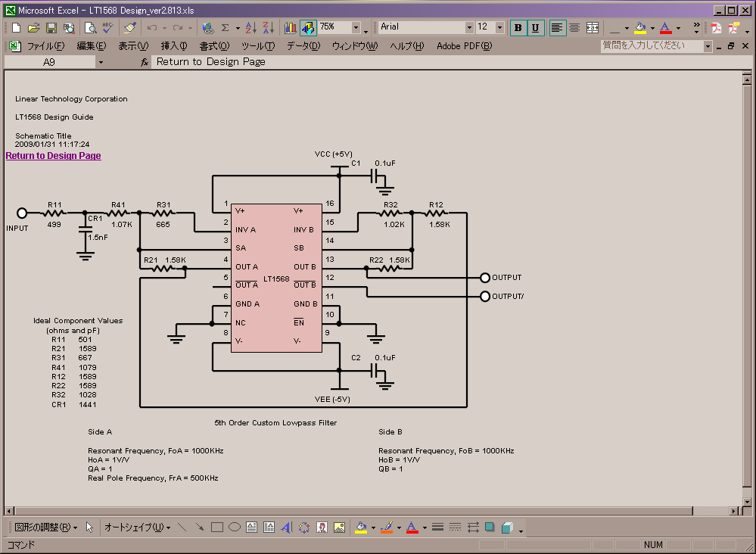Select the Arrow drawing tool
Image resolution: width=756 pixels, height=554 pixels.
pyautogui.click(x=200, y=527)
